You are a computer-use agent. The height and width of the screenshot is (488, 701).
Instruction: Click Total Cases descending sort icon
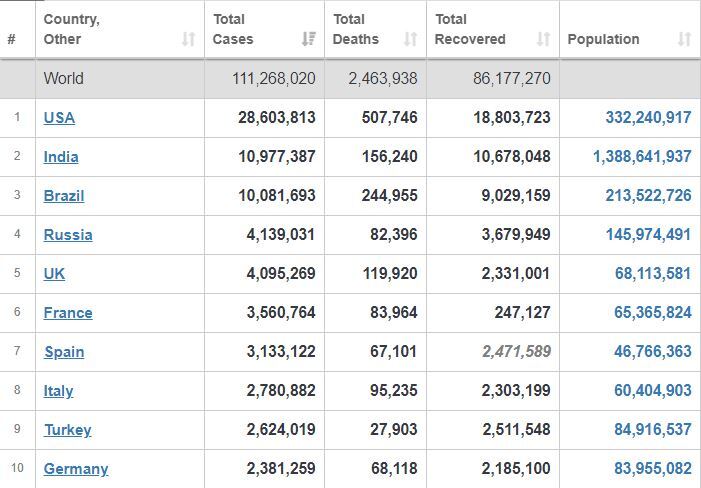[308, 39]
